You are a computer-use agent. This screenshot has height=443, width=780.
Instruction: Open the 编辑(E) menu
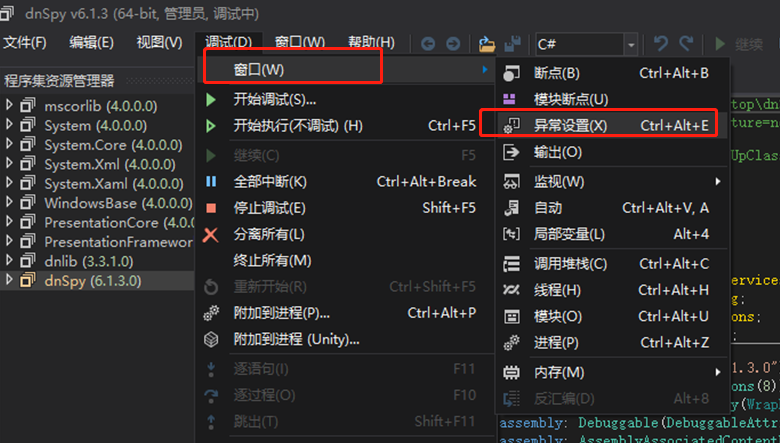pyautogui.click(x=92, y=43)
